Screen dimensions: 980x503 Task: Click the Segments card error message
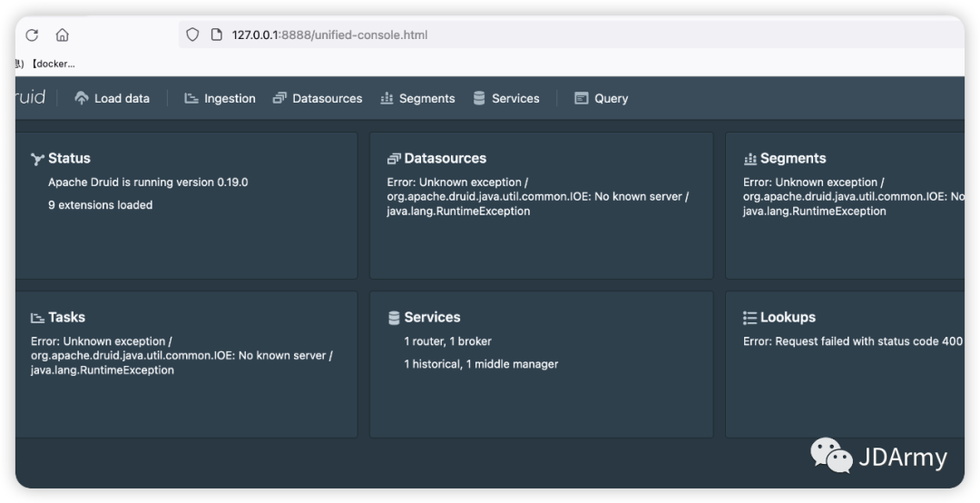(x=854, y=196)
